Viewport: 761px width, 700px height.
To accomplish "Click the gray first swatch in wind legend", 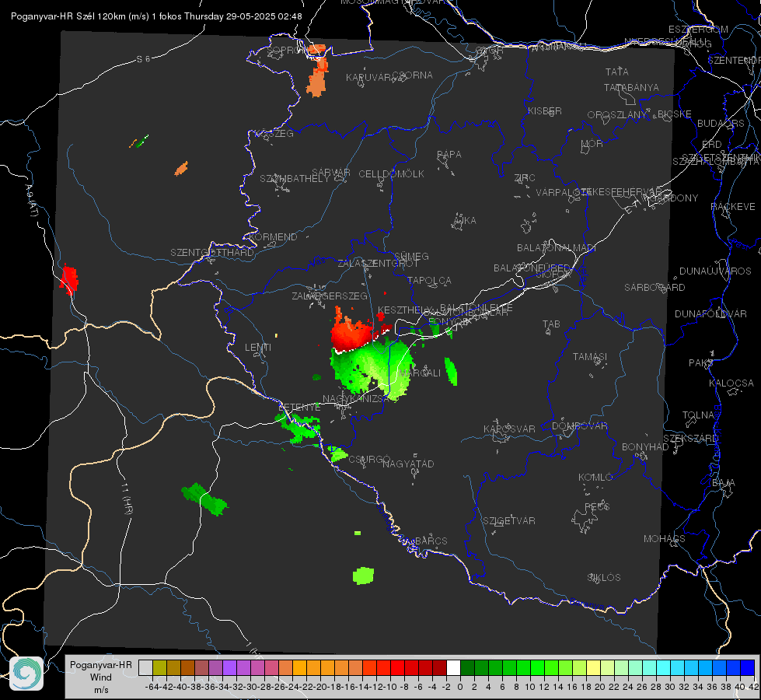I will 145,667.
